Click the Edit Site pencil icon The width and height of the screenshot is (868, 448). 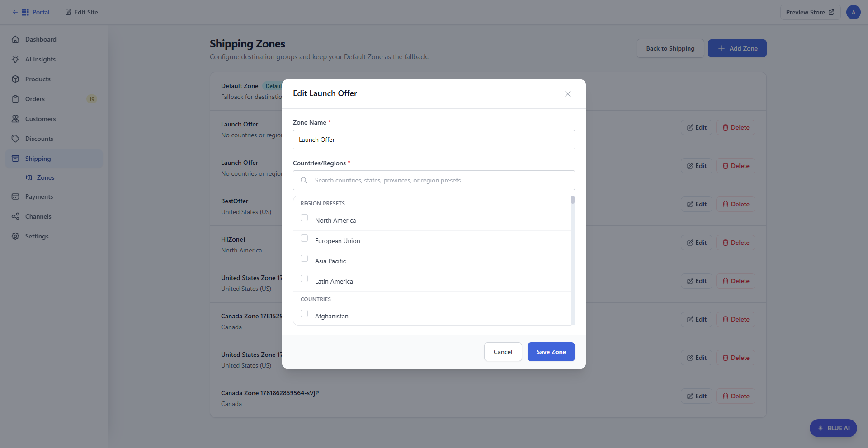click(x=68, y=12)
